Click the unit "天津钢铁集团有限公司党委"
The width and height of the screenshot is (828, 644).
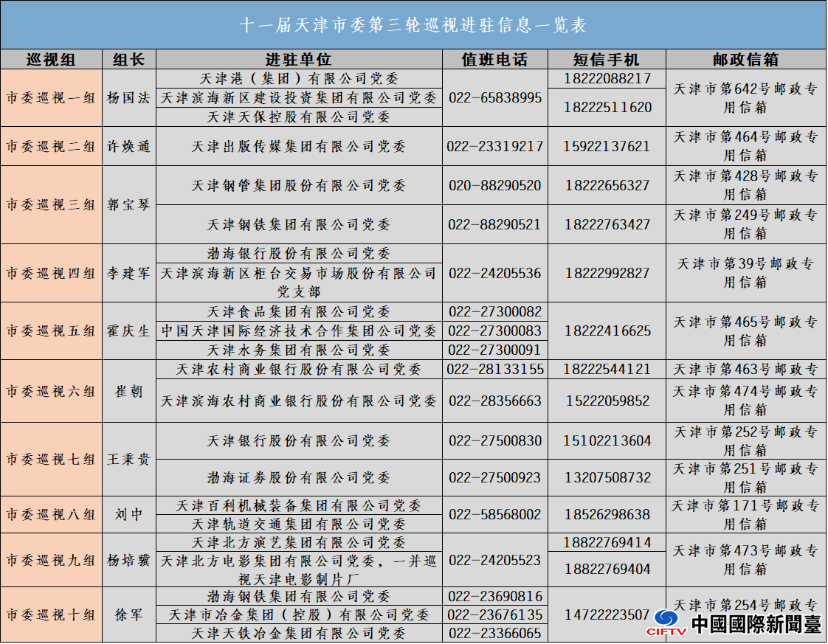[299, 224]
